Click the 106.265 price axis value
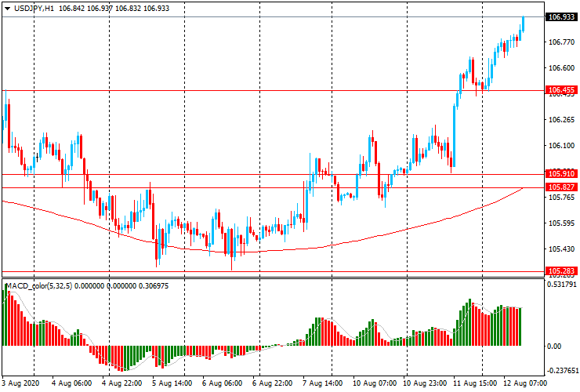Screen dimensions: 580x392 (561, 120)
